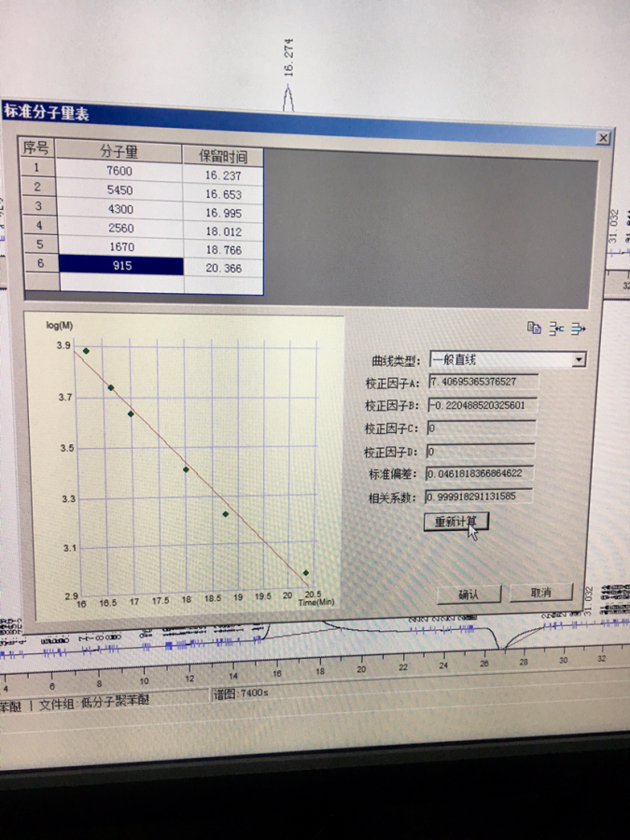This screenshot has height=840, width=630.
Task: Select molecular weight cell 1670
Action: [x=121, y=247]
